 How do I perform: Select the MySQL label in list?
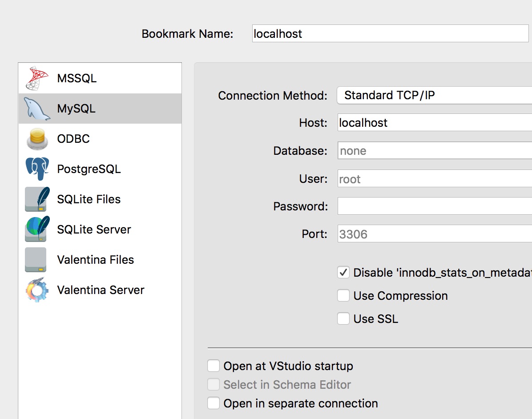coord(77,109)
